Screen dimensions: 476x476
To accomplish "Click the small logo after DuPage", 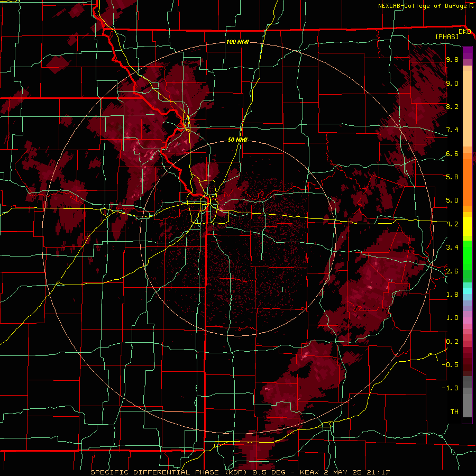I will (x=471, y=5).
